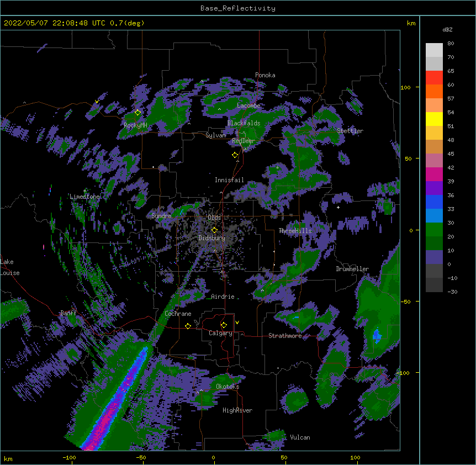Viewport: 476px width, 465px height.
Task: Click the light grey 80 dBZ legend swatch
Action: pos(434,50)
